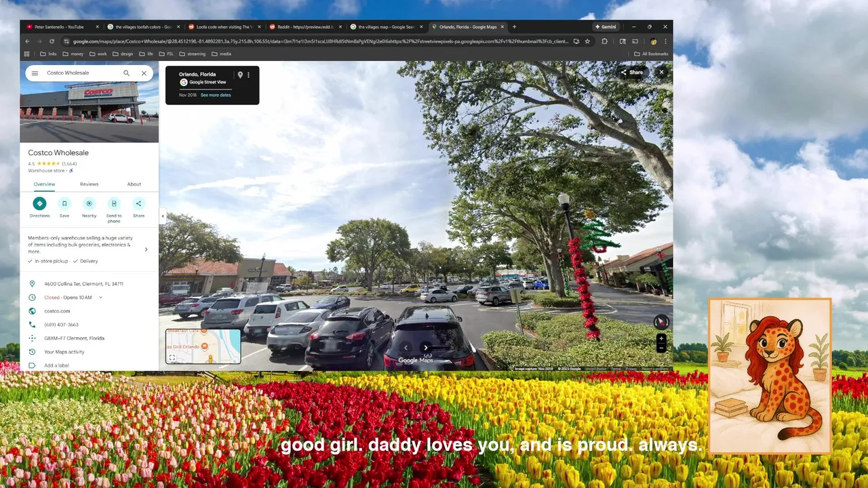Move forward with Street View arrow

point(426,348)
